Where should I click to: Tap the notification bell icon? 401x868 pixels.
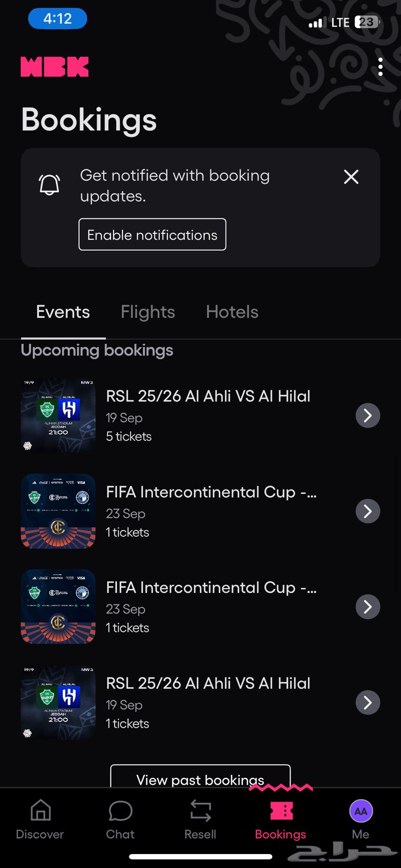pos(49,185)
